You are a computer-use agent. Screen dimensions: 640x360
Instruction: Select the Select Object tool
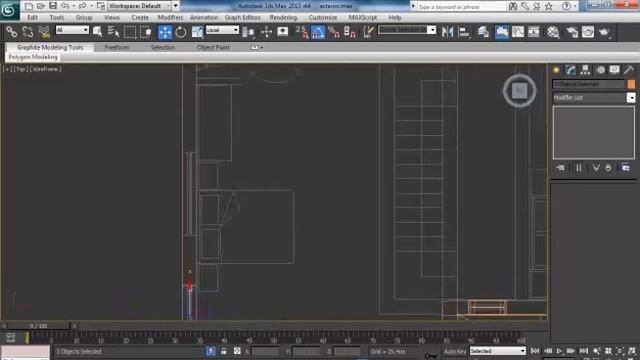pyautogui.click(x=98, y=32)
